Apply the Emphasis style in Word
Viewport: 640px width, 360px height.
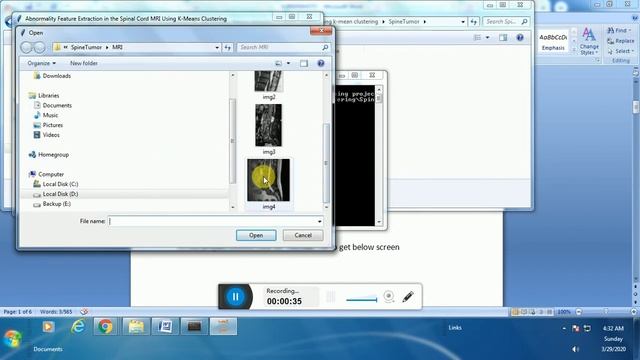tap(553, 42)
